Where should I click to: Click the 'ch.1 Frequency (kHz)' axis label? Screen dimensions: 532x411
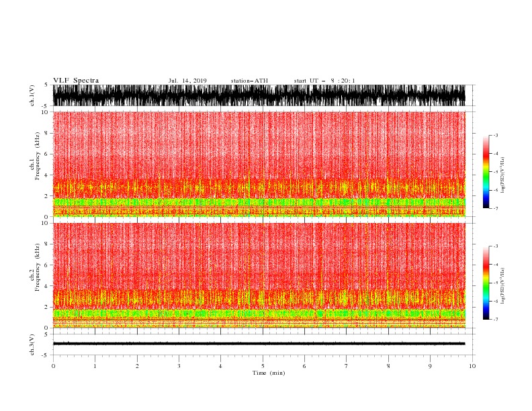tap(34, 156)
